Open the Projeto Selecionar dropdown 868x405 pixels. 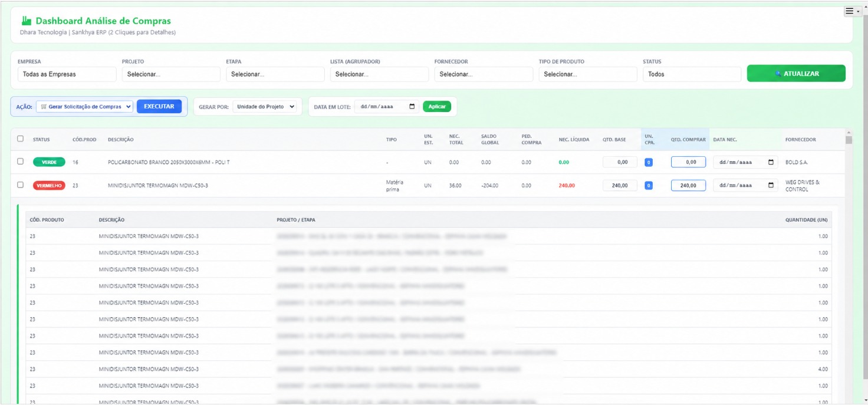tap(171, 74)
